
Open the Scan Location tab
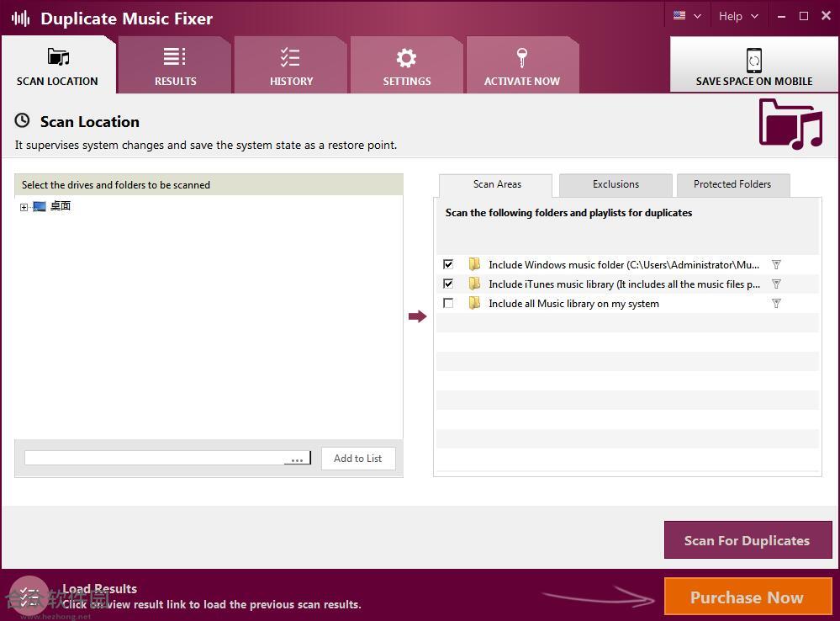point(58,65)
